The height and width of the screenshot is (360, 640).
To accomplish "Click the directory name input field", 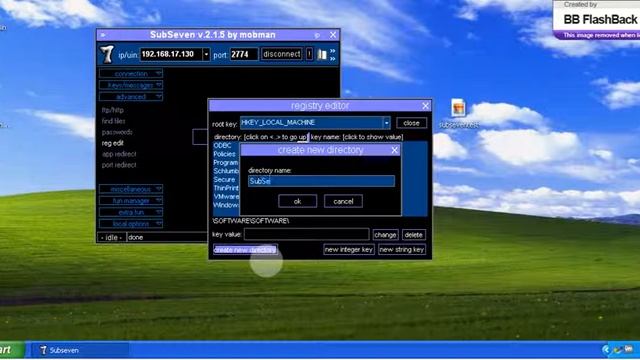I will (x=321, y=181).
